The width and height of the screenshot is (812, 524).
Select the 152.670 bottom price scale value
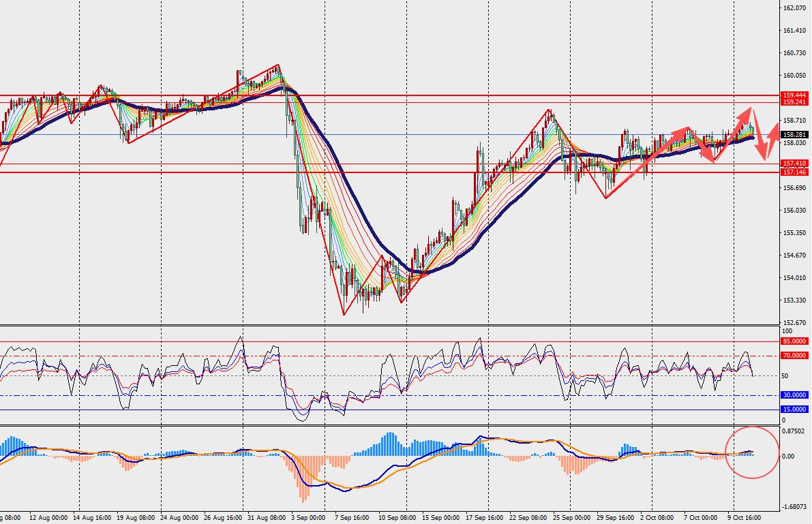click(794, 322)
